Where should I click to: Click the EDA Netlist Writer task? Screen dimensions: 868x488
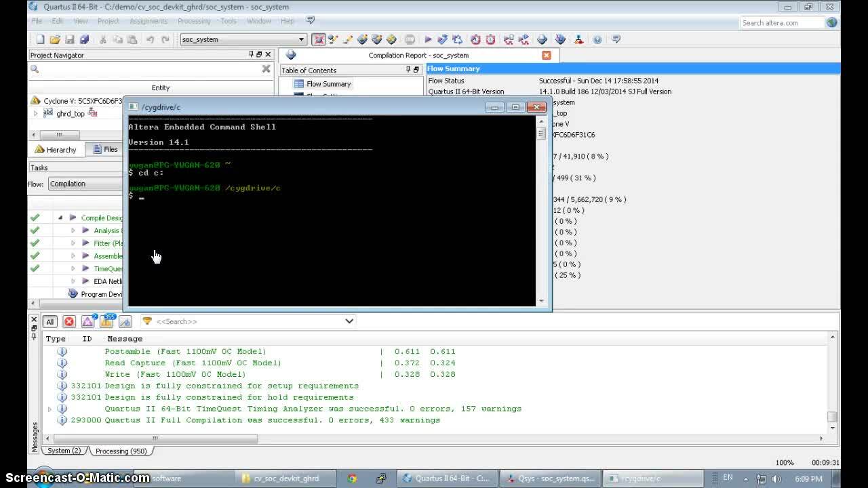[x=108, y=281]
